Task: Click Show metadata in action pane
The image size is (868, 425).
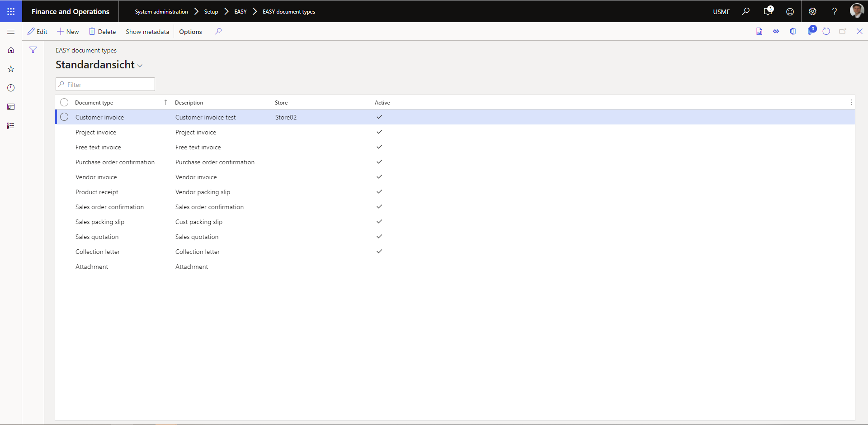Action: tap(147, 32)
